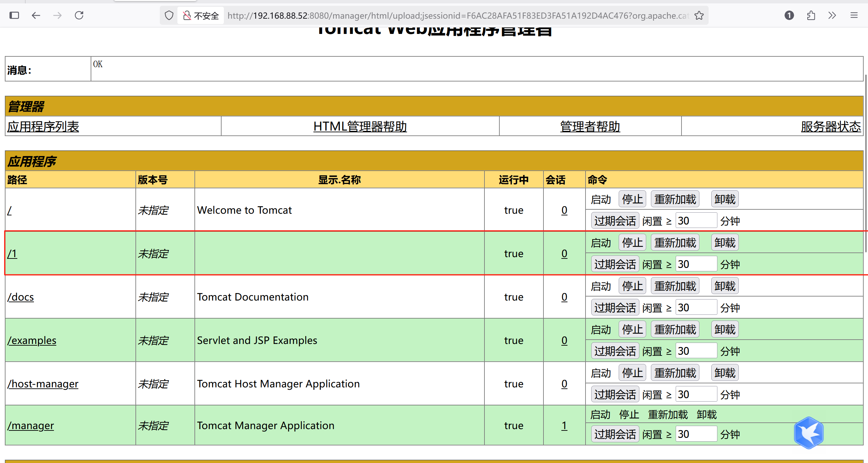Stop the /docs application
The width and height of the screenshot is (868, 463).
point(632,286)
